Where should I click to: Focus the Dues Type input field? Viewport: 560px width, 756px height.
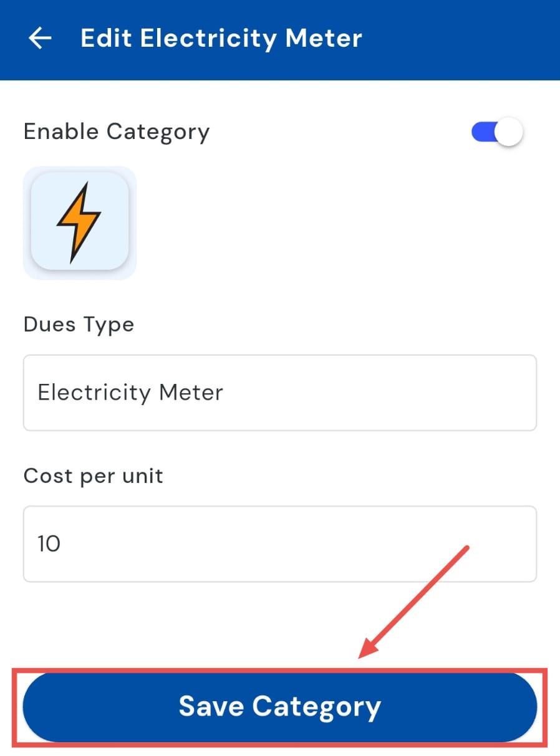pyautogui.click(x=279, y=393)
